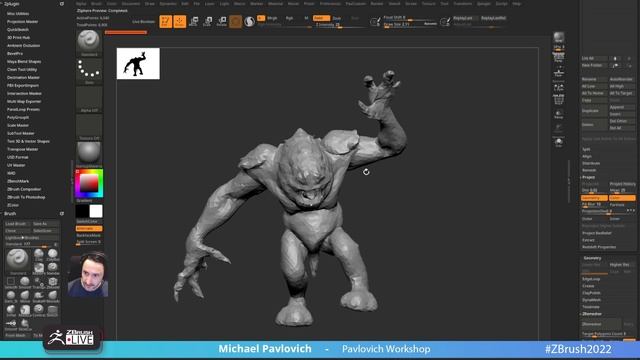Screen dimensions: 640x360
Task: Choose the Inflat brush icon
Action: (11, 310)
